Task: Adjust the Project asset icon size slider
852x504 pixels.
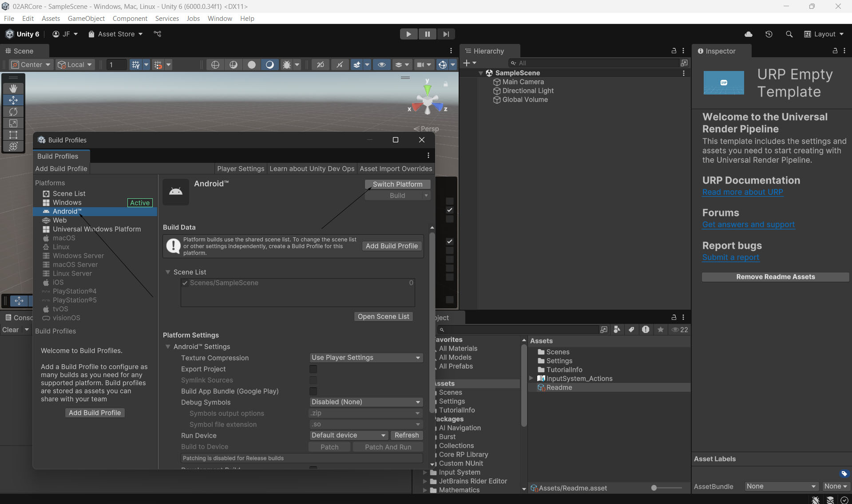Action: pos(654,488)
